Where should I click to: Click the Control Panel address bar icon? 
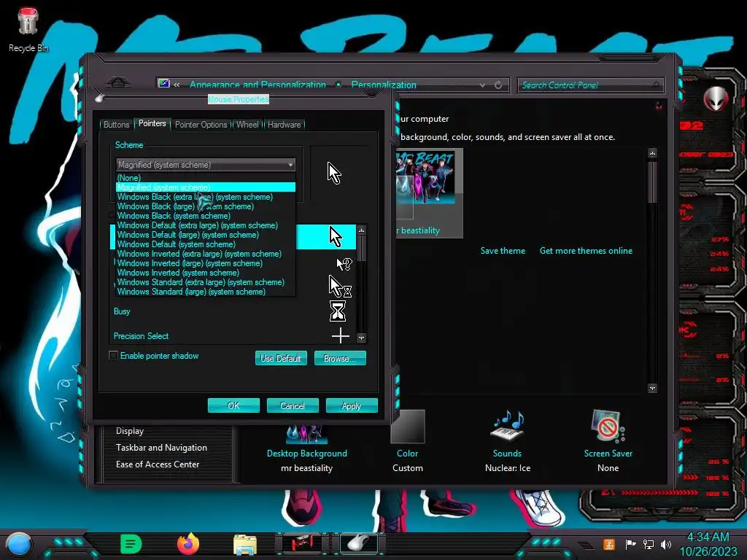pos(164,84)
